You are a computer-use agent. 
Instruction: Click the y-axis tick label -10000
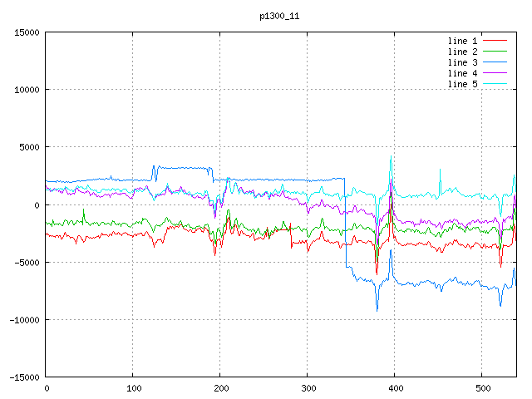(x=22, y=319)
